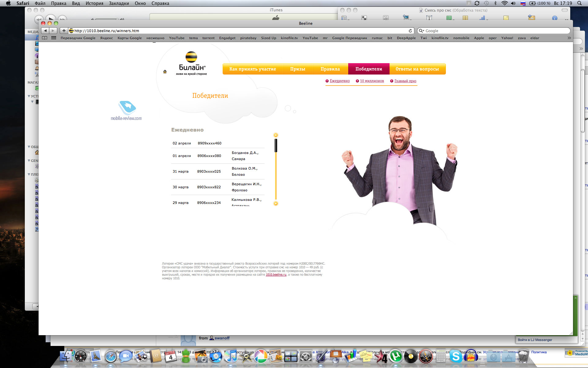Focus the Safari address field
The width and height of the screenshot is (588, 368).
(240, 31)
